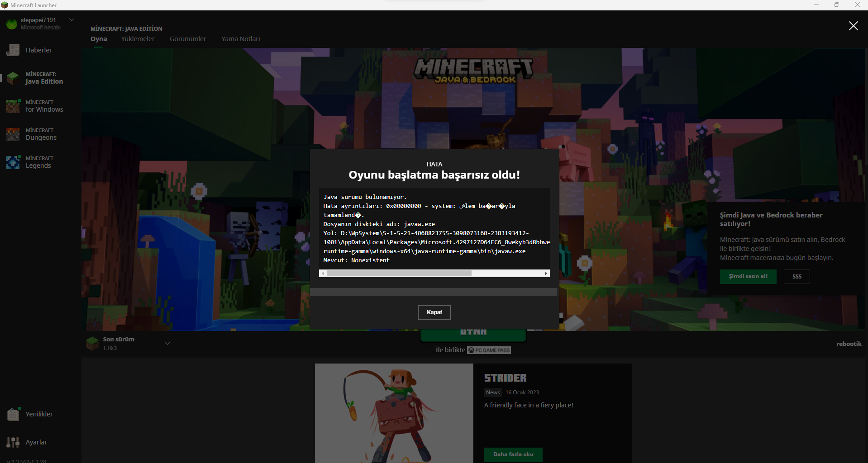Click the 'Dosyanın diskteki adı: javaw.exe' line
Screen dimensions: 868x463
pyautogui.click(x=379, y=224)
